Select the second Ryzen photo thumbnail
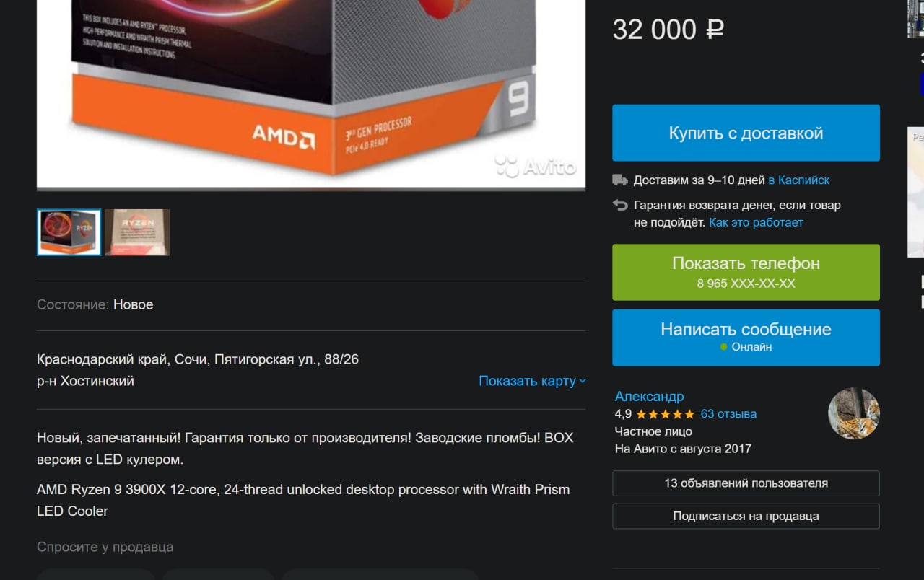The image size is (924, 580). (137, 232)
